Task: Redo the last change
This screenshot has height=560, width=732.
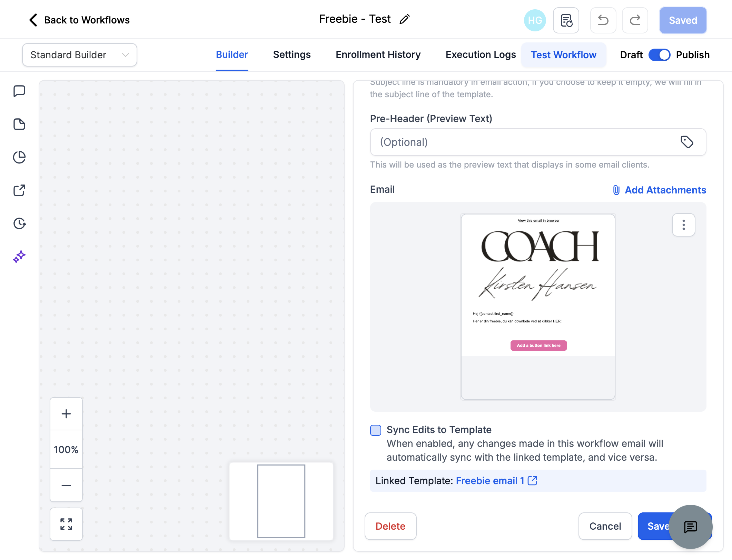Action: pyautogui.click(x=635, y=20)
